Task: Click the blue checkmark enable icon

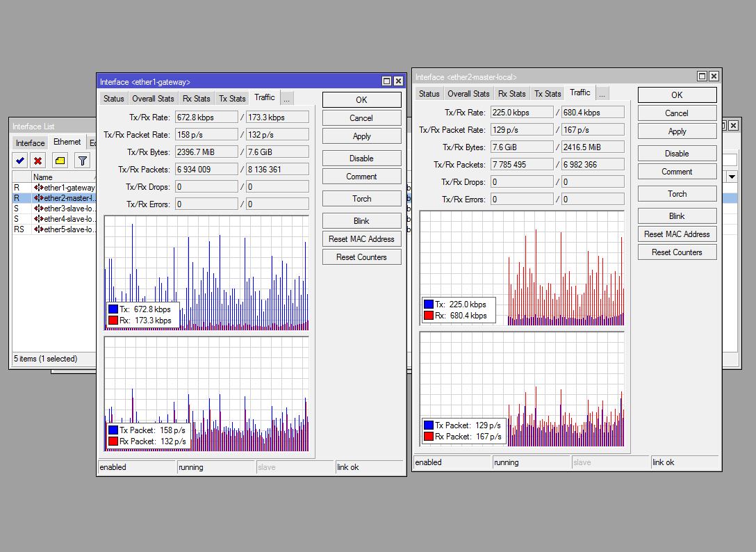Action: (20, 161)
